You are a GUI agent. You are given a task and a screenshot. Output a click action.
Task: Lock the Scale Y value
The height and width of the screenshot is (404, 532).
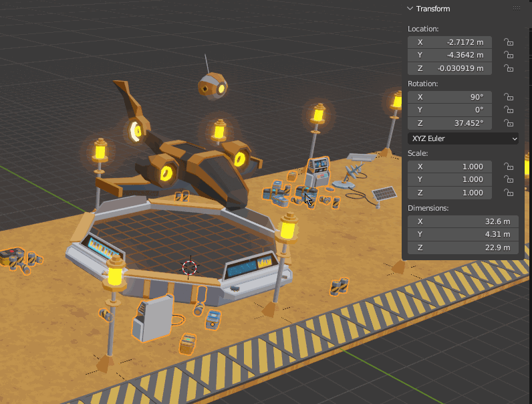(509, 180)
